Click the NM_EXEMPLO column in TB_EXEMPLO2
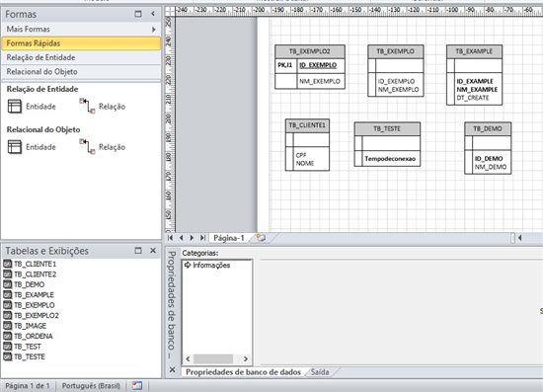The height and width of the screenshot is (392, 543). tap(320, 81)
